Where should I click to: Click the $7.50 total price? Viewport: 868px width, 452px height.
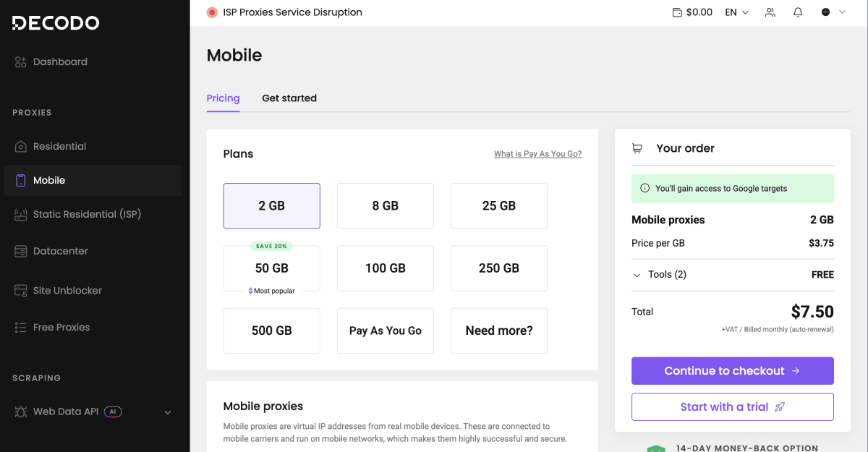[812, 312]
